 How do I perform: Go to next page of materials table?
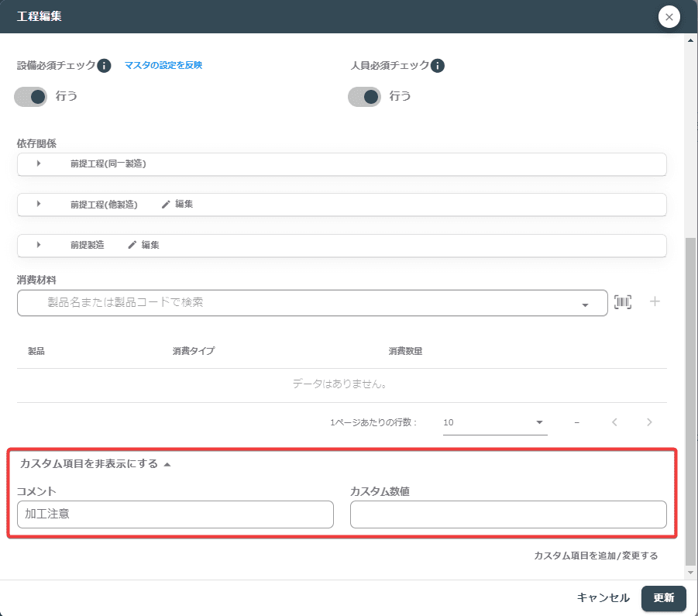(x=649, y=422)
